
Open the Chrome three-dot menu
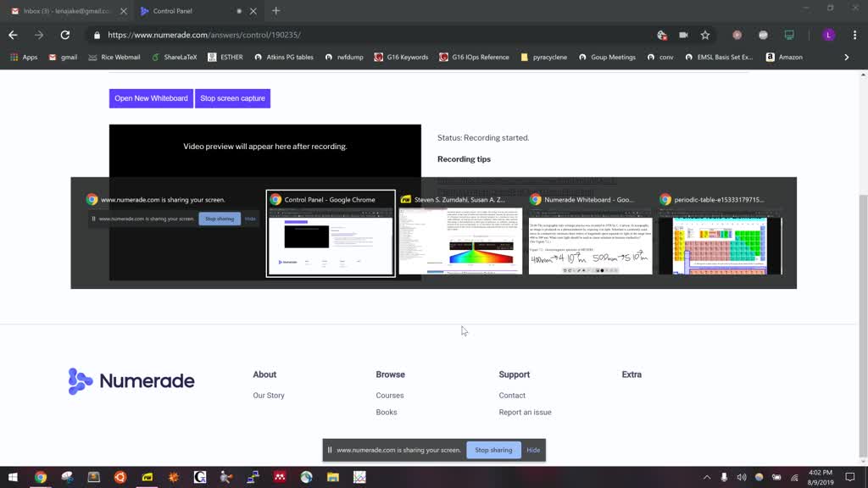tap(854, 35)
